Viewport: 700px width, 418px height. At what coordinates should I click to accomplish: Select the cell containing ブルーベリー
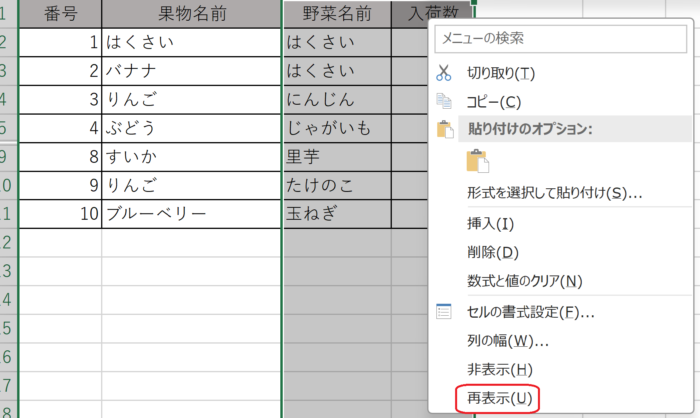click(190, 213)
